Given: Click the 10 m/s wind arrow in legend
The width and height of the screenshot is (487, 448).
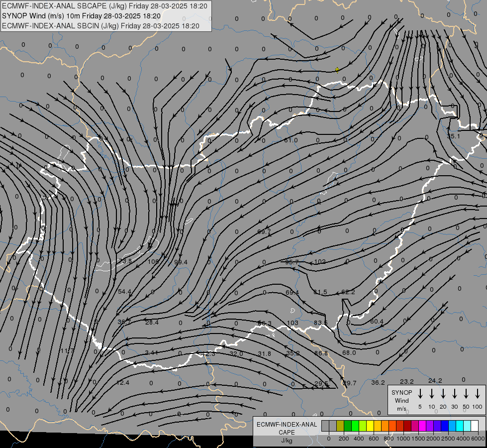Looking at the screenshot, I should coord(431,394).
